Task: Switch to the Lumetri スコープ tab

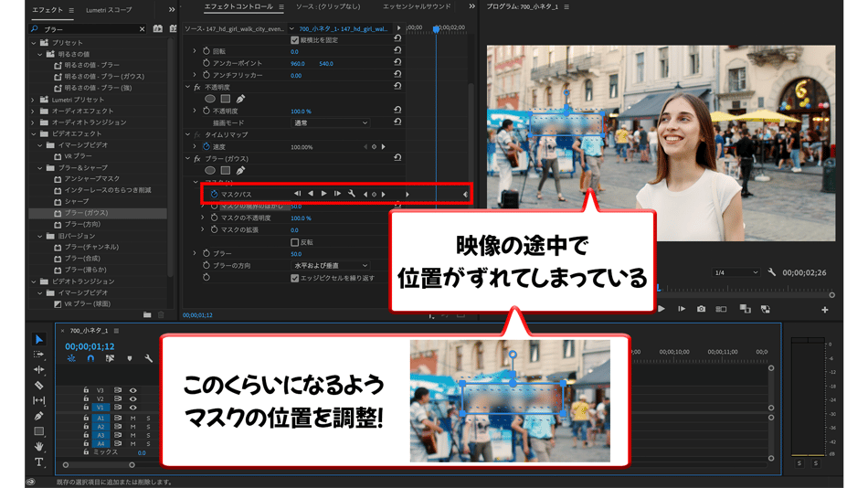Action: tap(109, 9)
